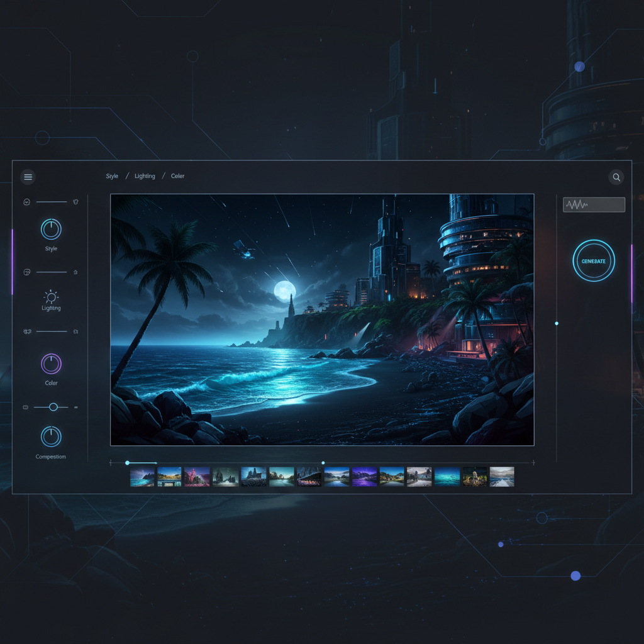Click the filled bar icon right of Compestiom slider
The width and height of the screenshot is (644, 644).
coord(75,407)
